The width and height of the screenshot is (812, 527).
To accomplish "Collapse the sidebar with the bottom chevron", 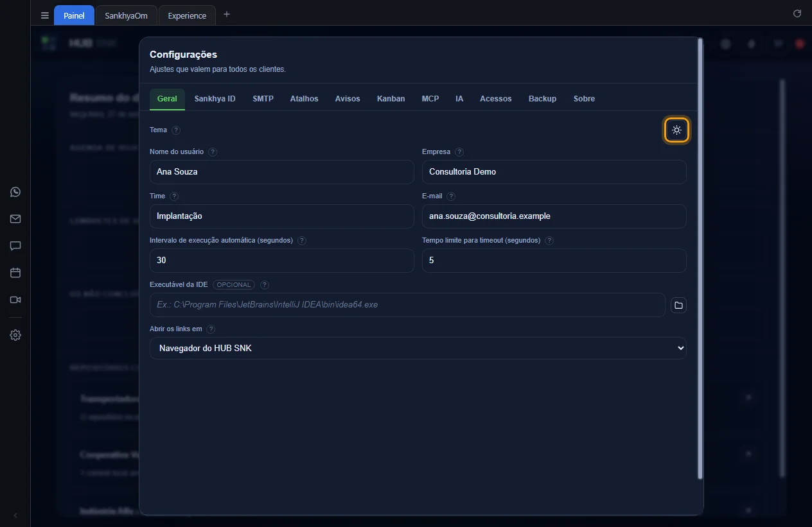I will (x=15, y=515).
